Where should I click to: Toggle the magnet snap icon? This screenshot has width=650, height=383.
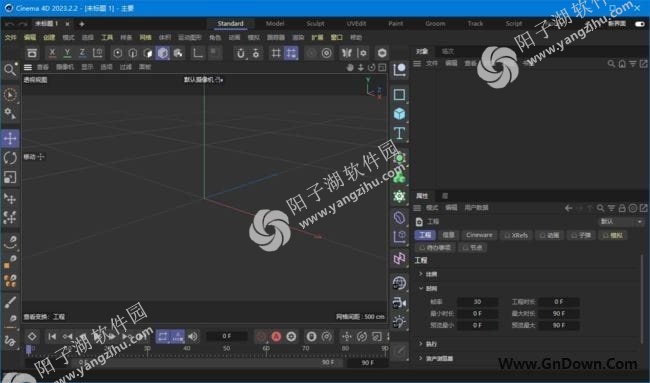(241, 53)
